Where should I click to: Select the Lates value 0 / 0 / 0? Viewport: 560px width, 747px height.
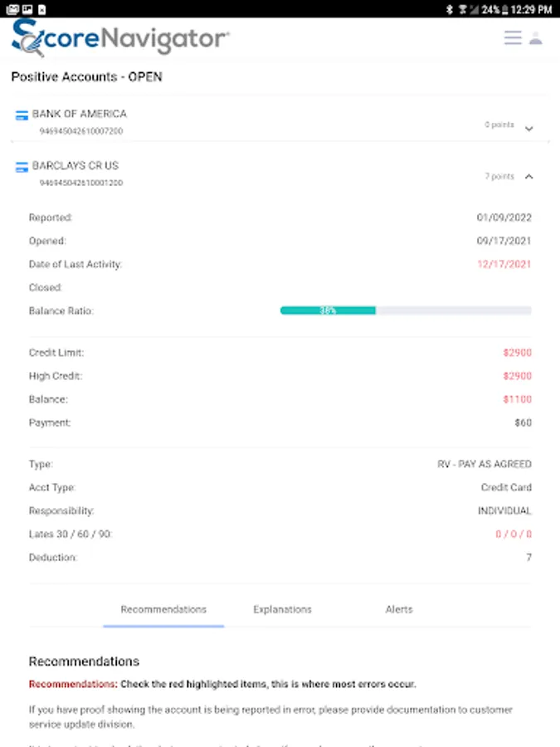click(514, 534)
